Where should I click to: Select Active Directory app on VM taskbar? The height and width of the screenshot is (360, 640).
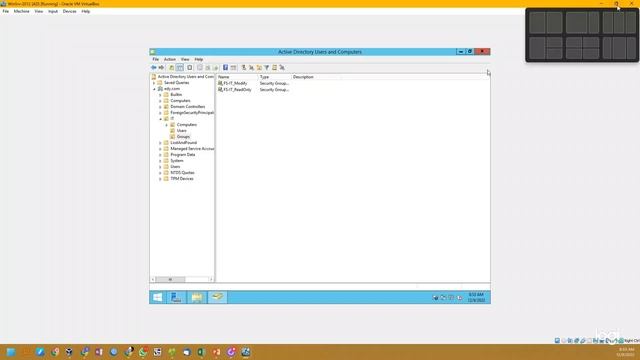[x=217, y=297]
